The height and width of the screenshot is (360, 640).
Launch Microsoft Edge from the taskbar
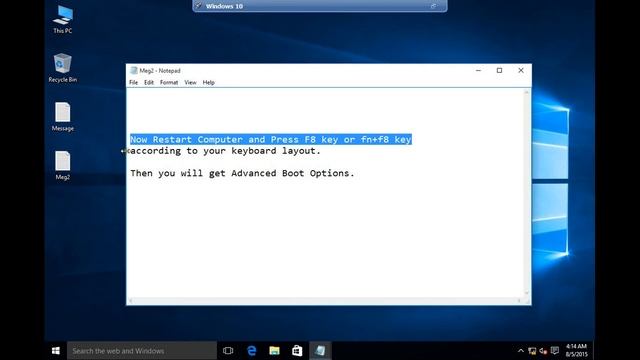252,351
